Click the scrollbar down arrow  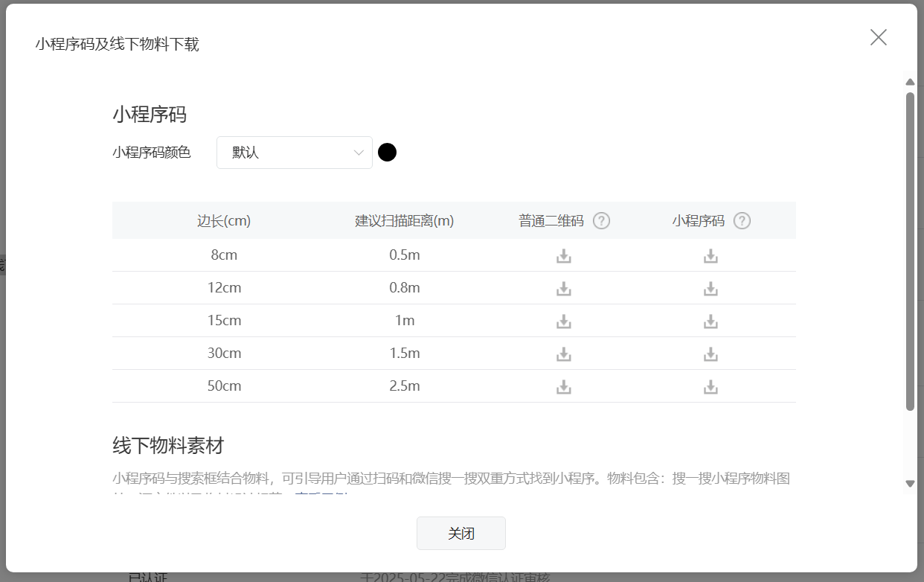pos(910,484)
